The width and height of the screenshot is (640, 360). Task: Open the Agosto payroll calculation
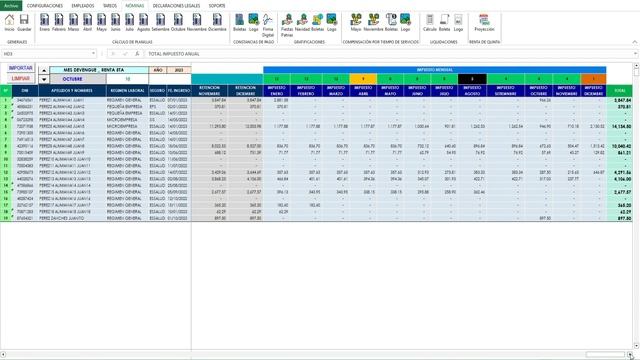click(x=143, y=22)
